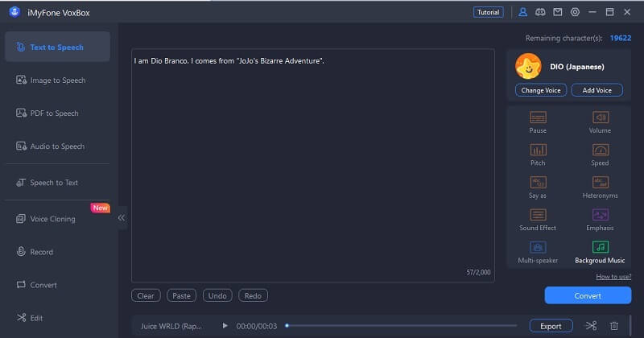Click the Heteronyms icon
Viewport: 644px width, 338px height.
600,183
